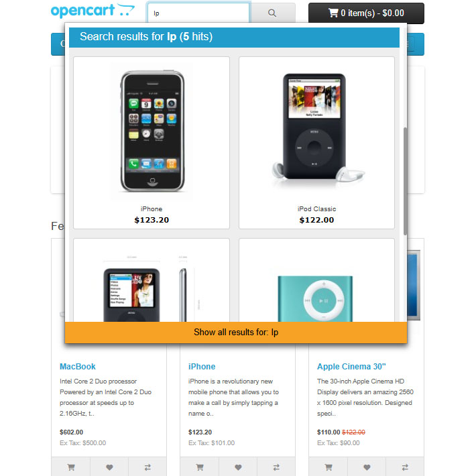Show all results for Ip

pyautogui.click(x=236, y=333)
